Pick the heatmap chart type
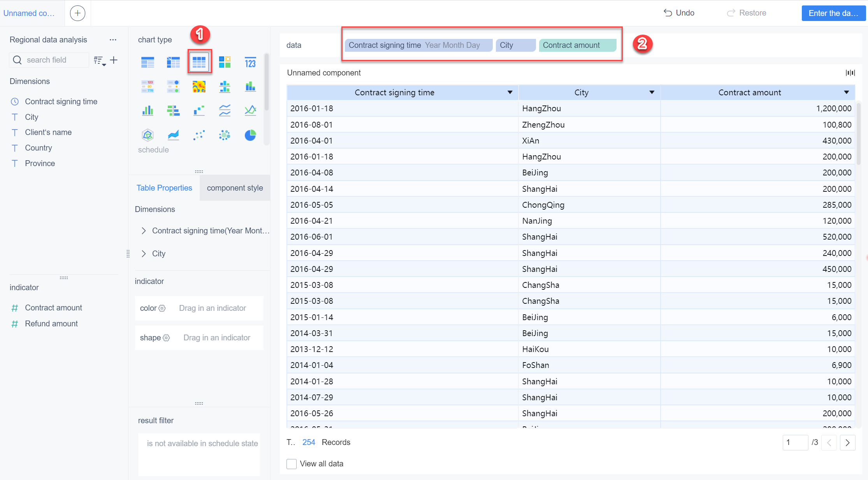 (x=199, y=86)
